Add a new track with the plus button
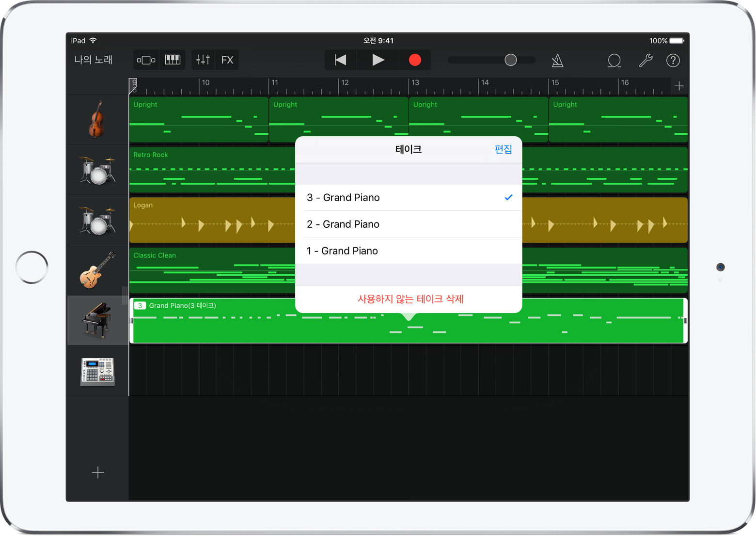 (98, 473)
